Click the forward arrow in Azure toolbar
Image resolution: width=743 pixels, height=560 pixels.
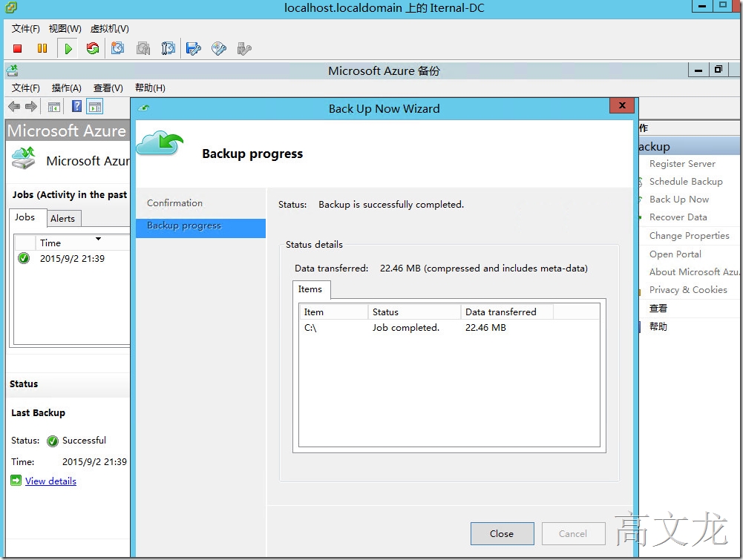[x=30, y=107]
